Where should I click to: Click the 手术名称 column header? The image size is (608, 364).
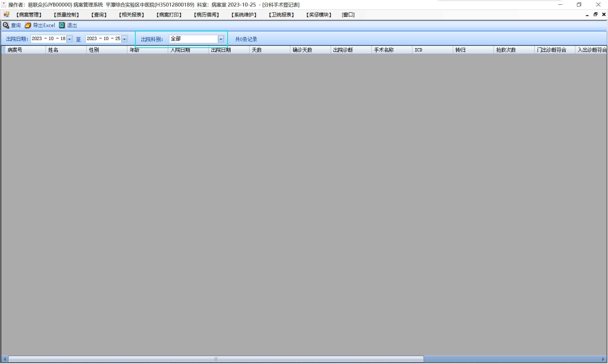(384, 50)
